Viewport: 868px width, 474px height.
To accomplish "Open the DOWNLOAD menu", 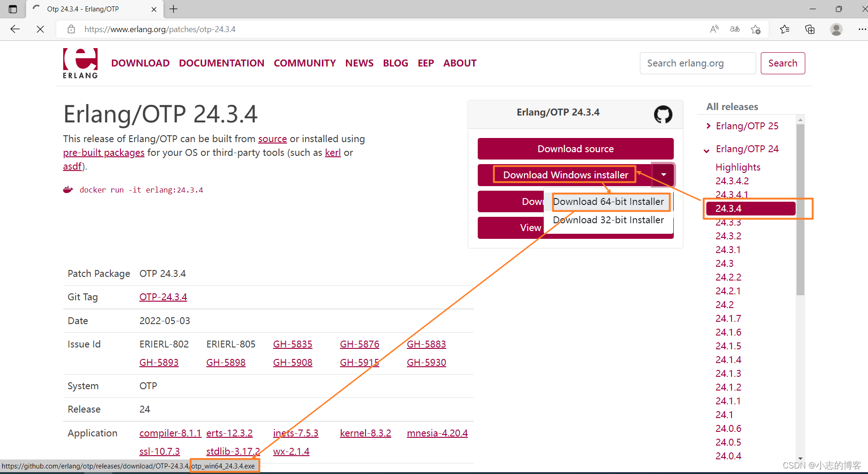I will (140, 63).
